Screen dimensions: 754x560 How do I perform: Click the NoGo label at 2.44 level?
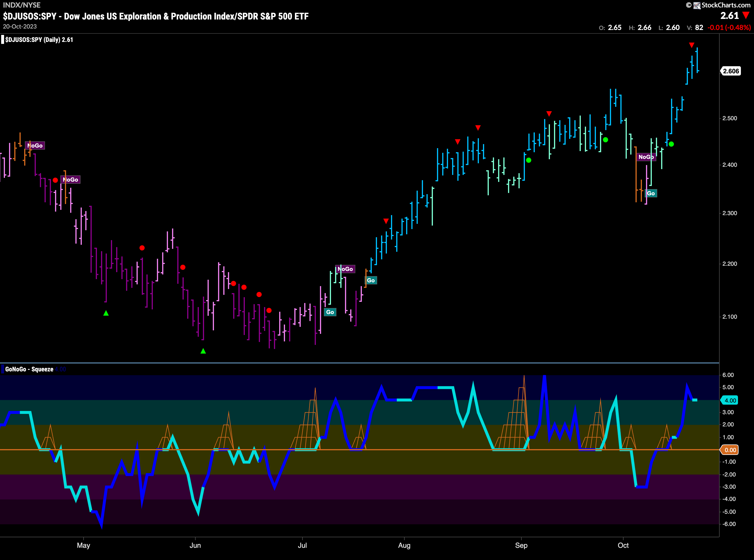[x=35, y=146]
